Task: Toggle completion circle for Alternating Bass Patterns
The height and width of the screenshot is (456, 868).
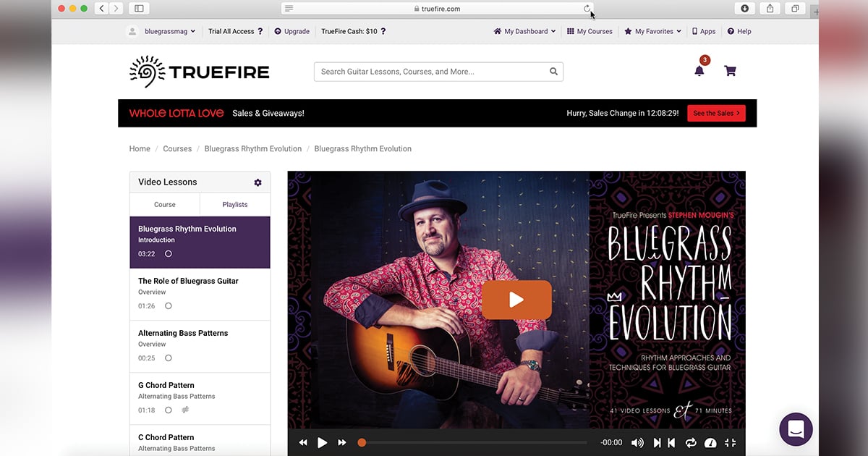Action: [x=169, y=358]
